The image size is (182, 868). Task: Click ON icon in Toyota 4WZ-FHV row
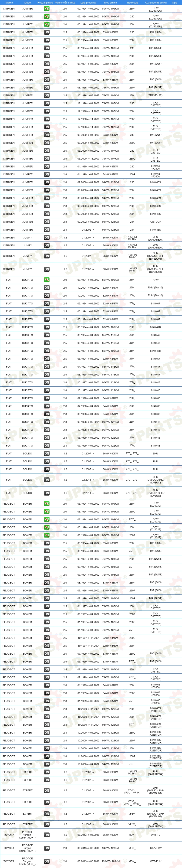(x=47, y=861)
